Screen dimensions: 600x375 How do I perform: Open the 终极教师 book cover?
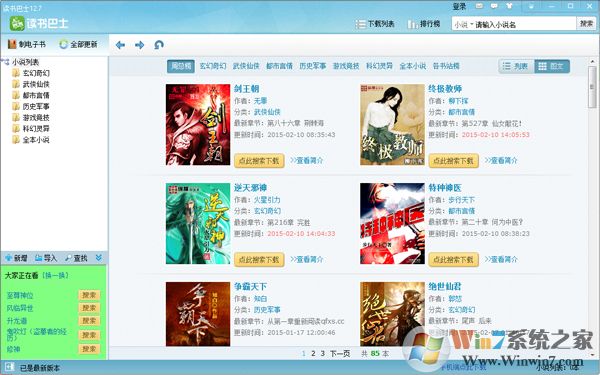tap(392, 125)
